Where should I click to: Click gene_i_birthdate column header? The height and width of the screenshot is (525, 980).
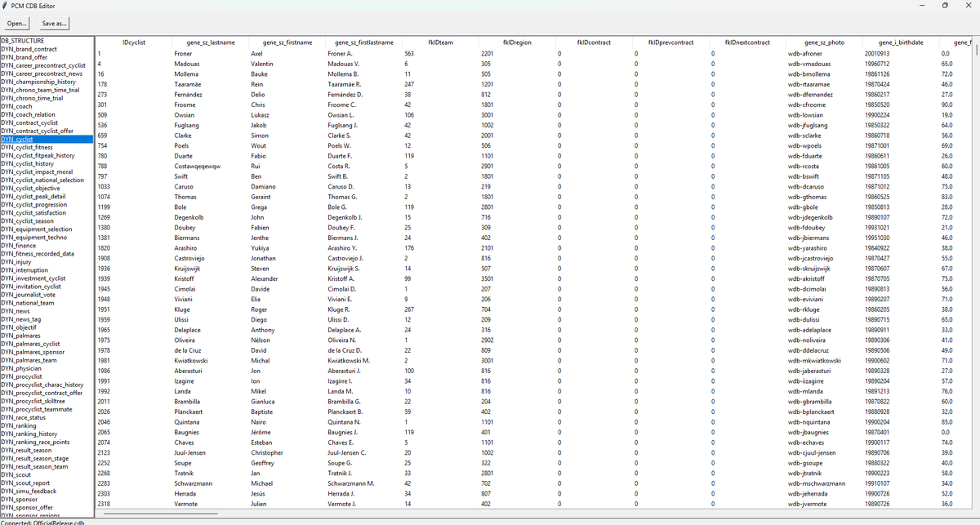pos(901,42)
